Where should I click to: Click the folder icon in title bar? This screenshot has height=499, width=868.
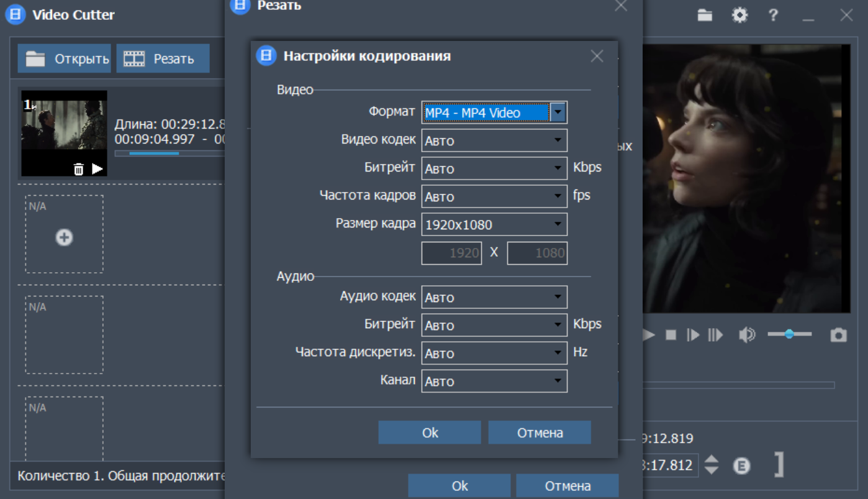[x=705, y=16]
